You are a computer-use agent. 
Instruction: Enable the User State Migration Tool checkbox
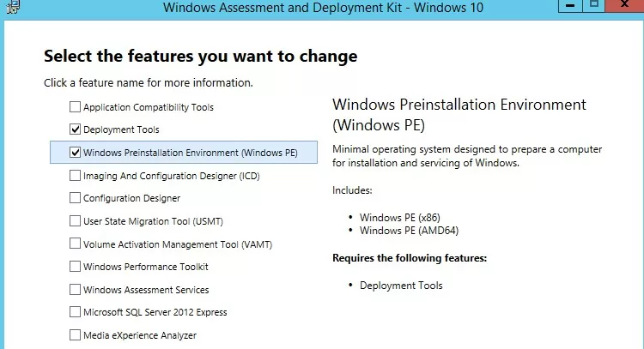(x=75, y=221)
